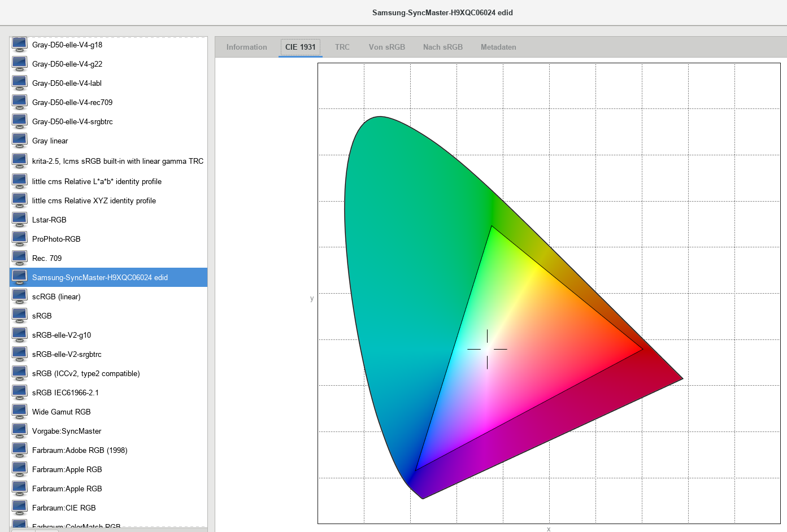
Task: Click the monitor icon beside Gray-D50-elle-V4-srgbtrc
Action: tap(20, 121)
